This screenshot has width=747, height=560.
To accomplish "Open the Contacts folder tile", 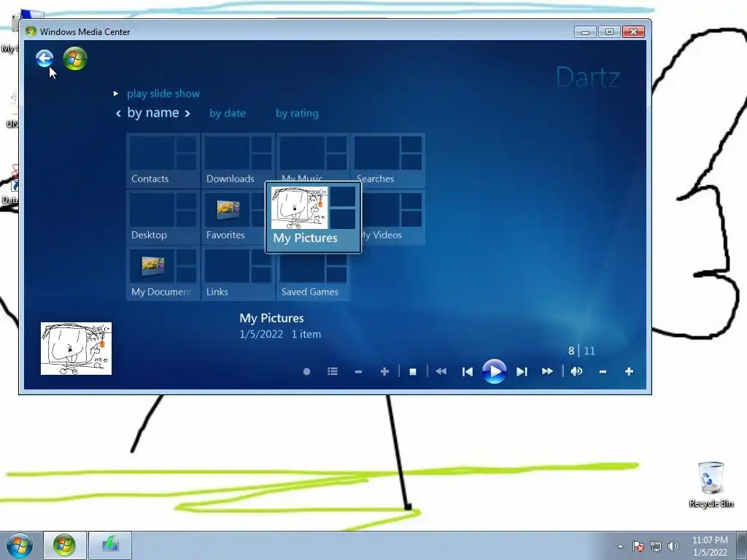I will coord(163,160).
